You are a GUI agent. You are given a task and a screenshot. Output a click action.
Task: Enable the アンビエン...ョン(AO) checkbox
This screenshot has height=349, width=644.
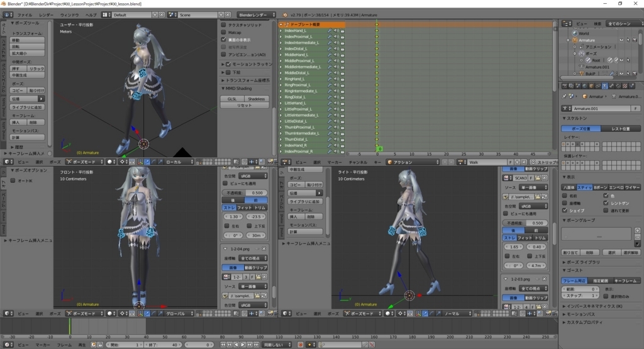point(223,54)
